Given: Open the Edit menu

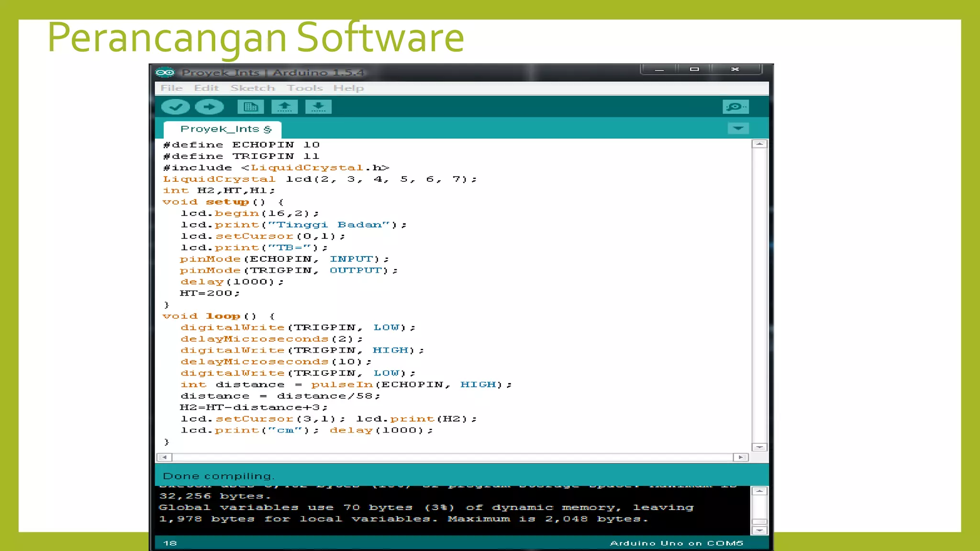Looking at the screenshot, I should [206, 88].
